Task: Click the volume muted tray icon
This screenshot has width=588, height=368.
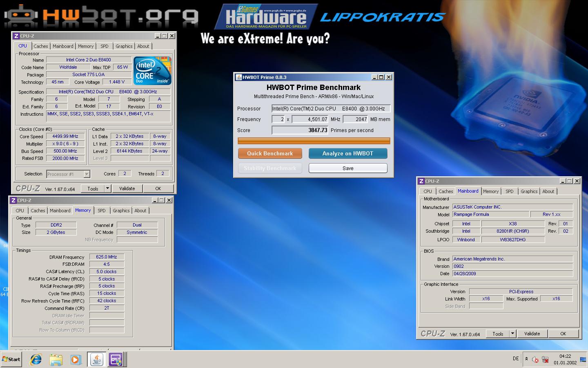Action: [535, 359]
